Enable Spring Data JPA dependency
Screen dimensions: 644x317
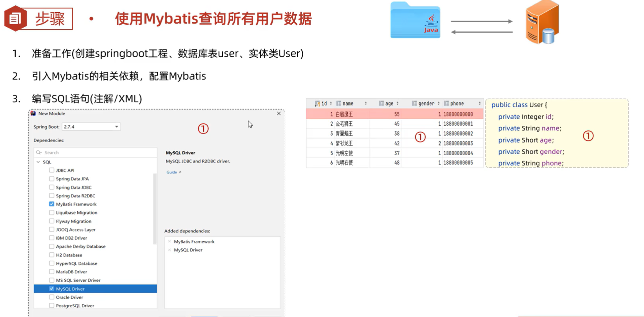[x=52, y=179]
